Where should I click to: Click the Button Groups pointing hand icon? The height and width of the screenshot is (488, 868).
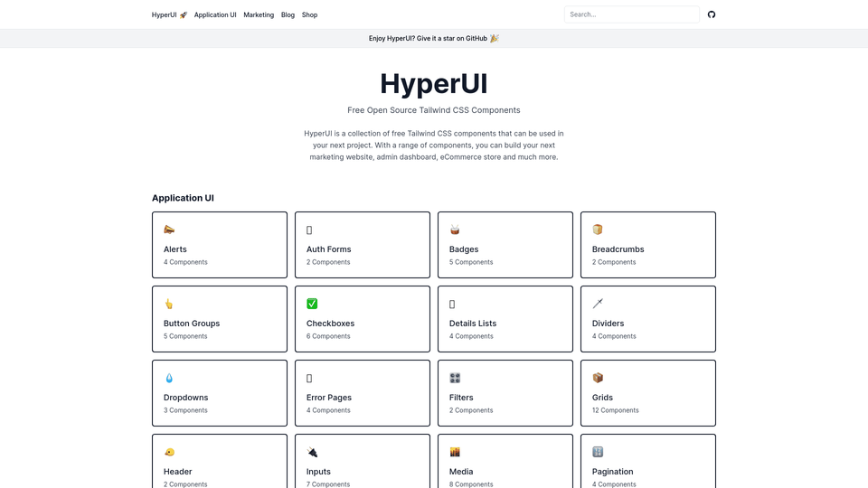169,304
